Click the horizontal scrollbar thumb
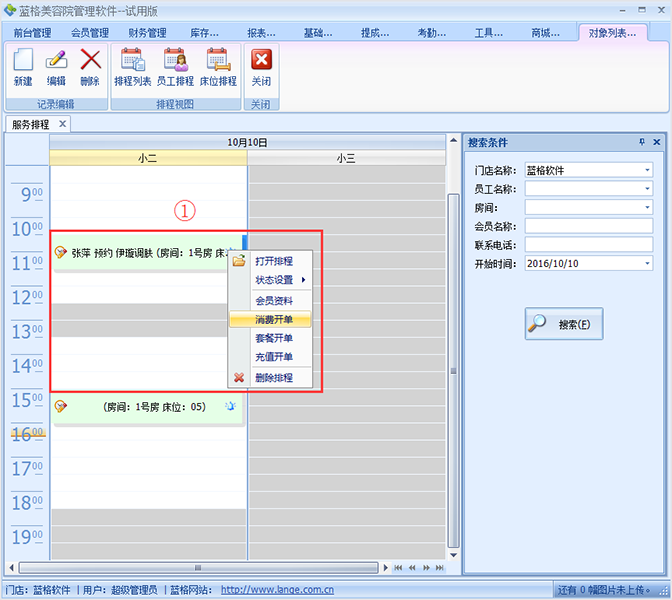672x600 pixels. [198, 567]
